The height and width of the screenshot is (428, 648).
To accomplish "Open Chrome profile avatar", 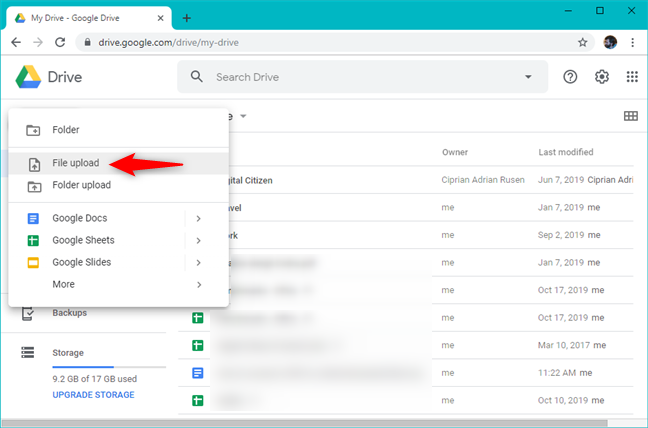I will [x=610, y=42].
